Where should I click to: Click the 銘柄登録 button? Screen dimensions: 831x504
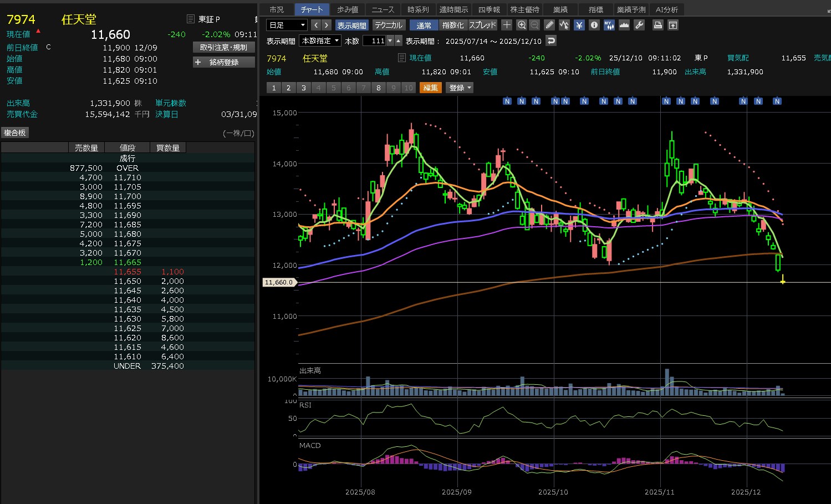point(223,62)
